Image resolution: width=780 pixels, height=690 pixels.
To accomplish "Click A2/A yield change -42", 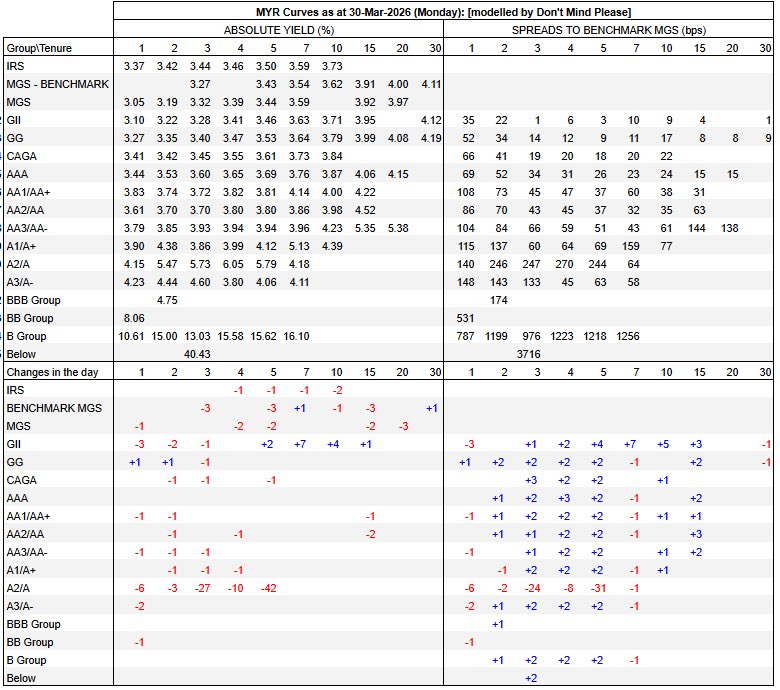I will tap(269, 588).
